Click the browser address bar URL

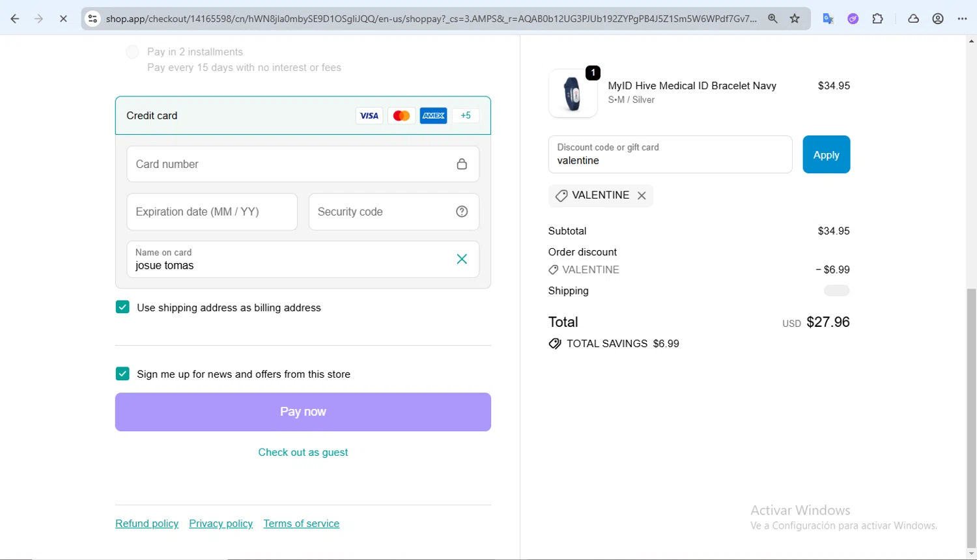point(431,19)
